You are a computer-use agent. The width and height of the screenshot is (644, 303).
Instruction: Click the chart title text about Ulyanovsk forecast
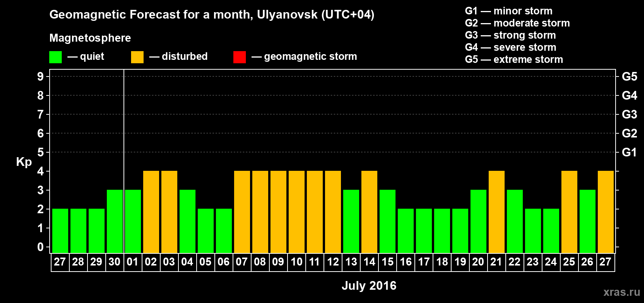pyautogui.click(x=212, y=15)
